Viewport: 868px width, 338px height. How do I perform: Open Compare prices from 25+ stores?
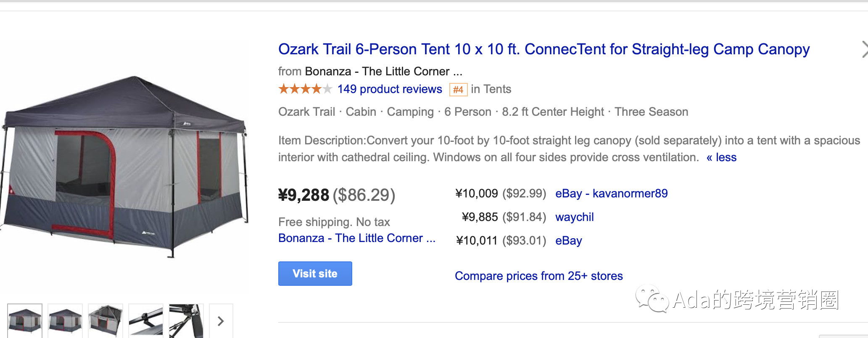[x=538, y=276]
